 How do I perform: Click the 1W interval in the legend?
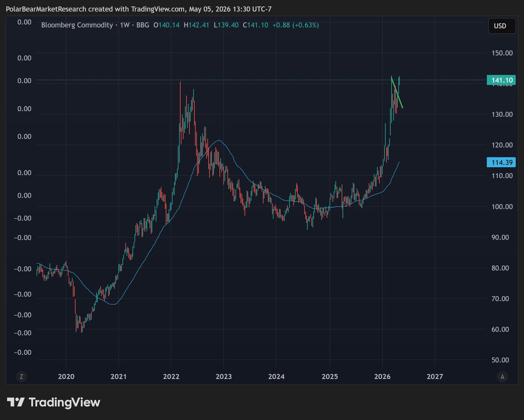click(125, 25)
